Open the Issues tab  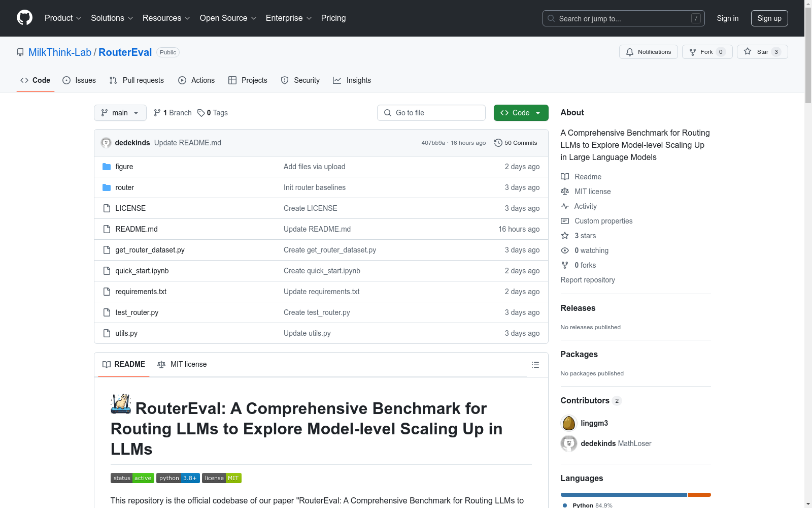tap(79, 80)
